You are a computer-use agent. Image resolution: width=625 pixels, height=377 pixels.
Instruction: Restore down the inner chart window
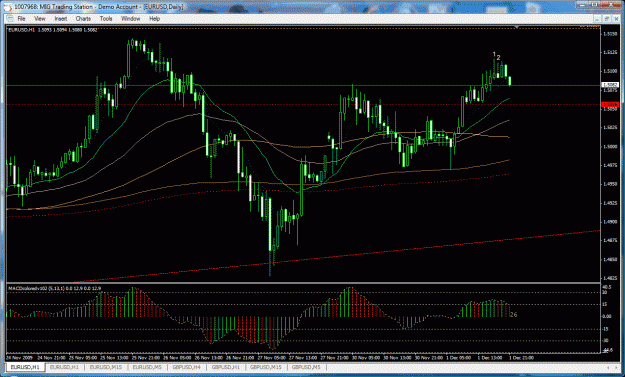coord(607,19)
